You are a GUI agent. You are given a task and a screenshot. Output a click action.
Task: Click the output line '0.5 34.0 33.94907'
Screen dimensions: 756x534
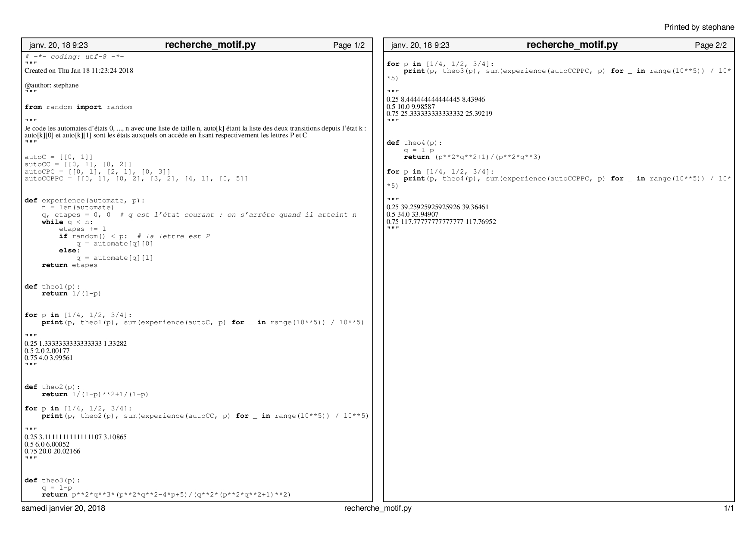pos(412,214)
